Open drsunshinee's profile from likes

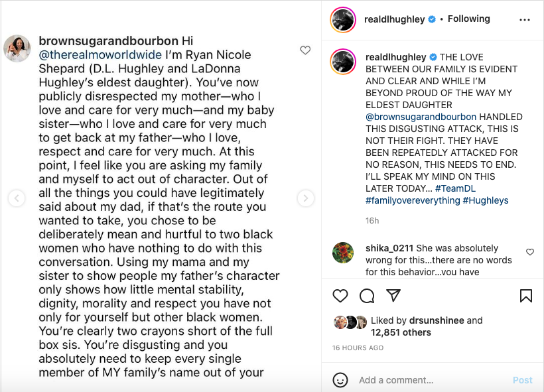437,320
